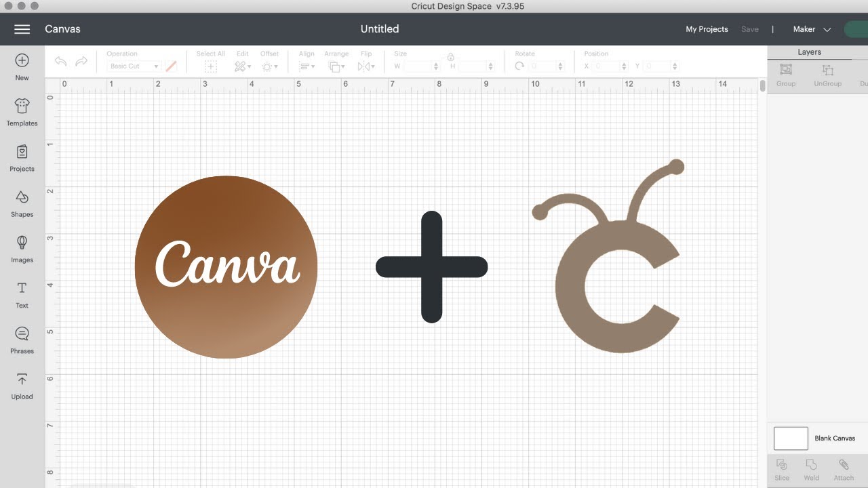This screenshot has width=868, height=488.
Task: Open the Shapes tool
Action: click(x=22, y=203)
